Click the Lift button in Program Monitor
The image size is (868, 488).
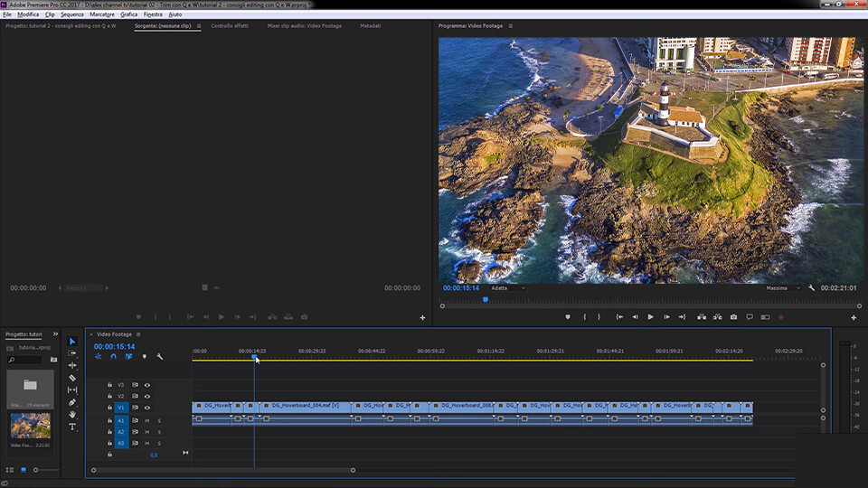(x=702, y=317)
